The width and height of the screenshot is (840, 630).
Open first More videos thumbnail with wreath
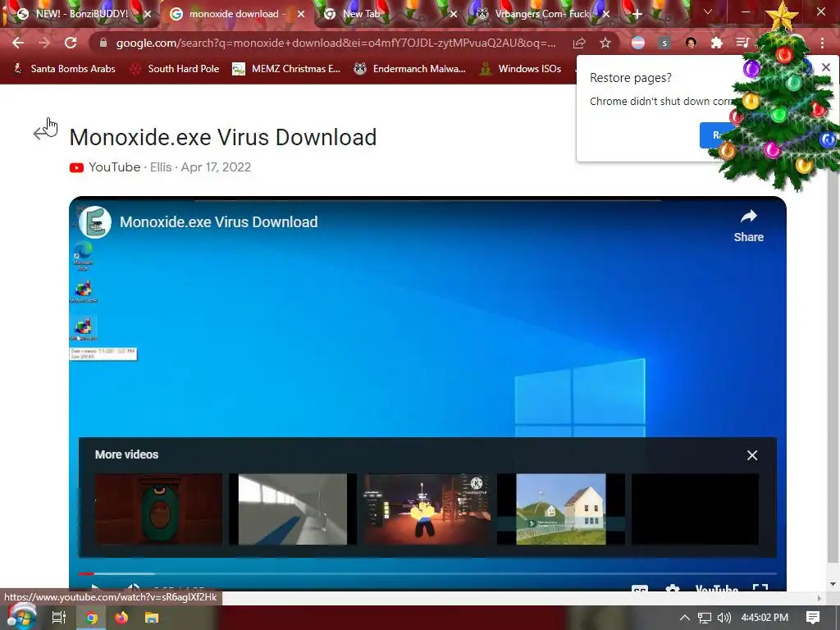158,509
